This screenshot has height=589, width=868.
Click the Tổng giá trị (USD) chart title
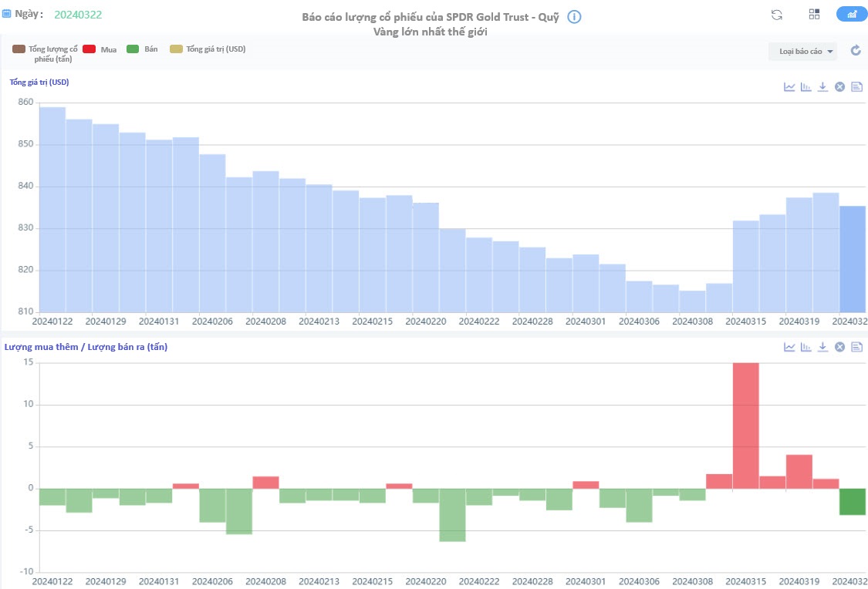point(39,82)
